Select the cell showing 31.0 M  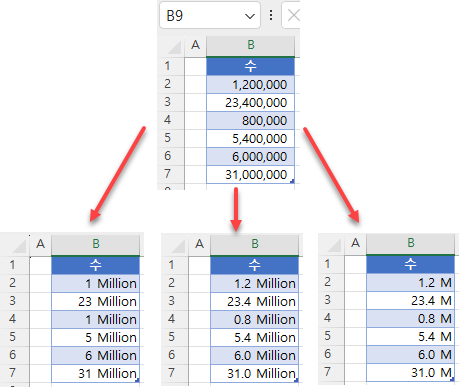(410, 373)
